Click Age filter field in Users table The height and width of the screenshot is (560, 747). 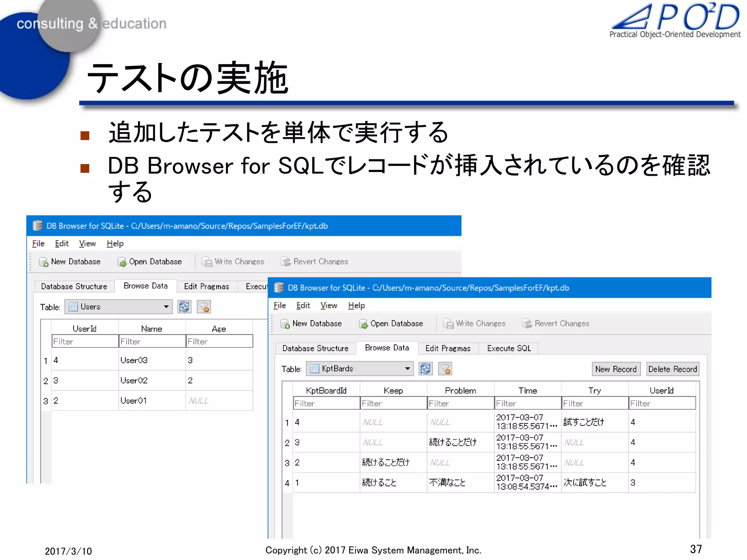[220, 341]
